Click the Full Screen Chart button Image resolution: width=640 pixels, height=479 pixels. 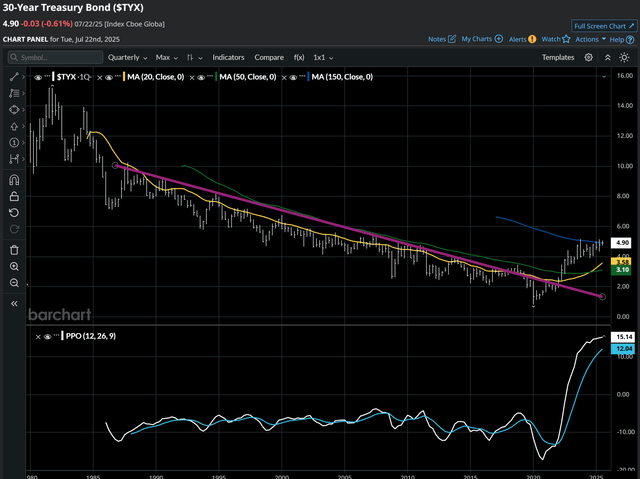pyautogui.click(x=604, y=26)
